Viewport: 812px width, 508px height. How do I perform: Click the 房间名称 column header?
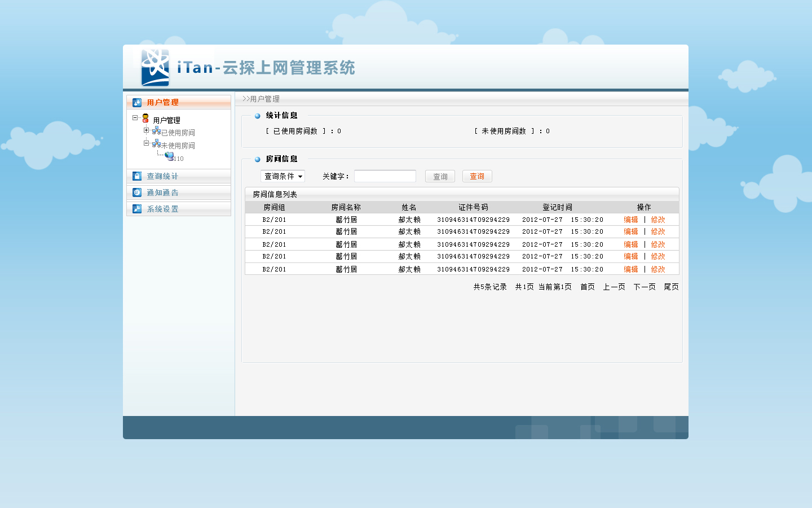(x=346, y=207)
